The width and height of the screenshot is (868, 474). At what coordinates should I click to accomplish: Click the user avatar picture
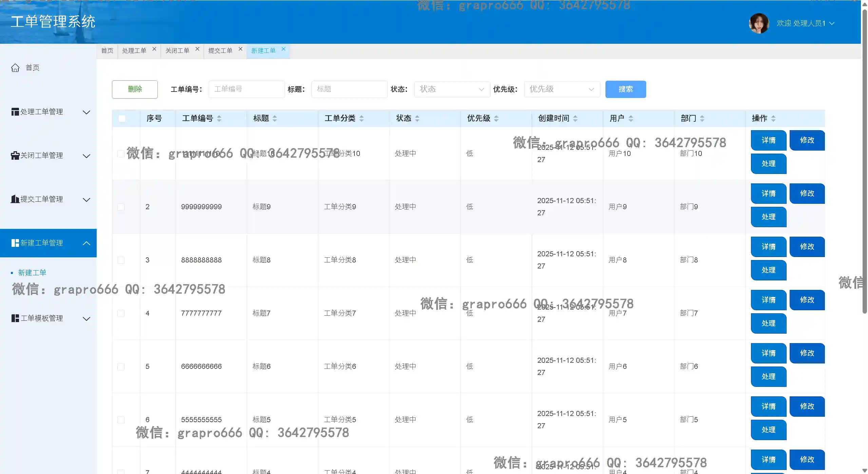759,23
